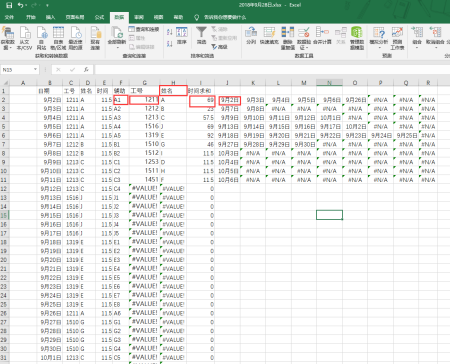
Task: Click the 编辑链接 edit links button
Action: pyautogui.click(x=142, y=47)
